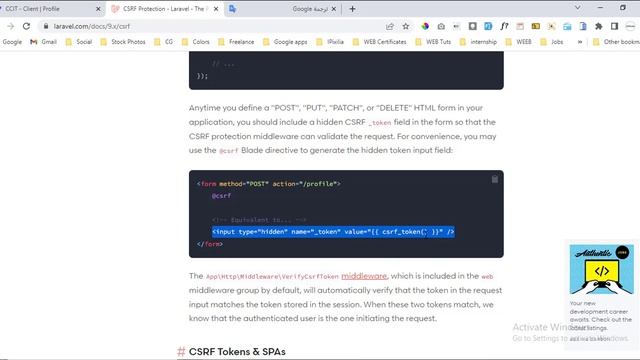640x360 pixels.
Task: Click the App\Http\Middleware\VerifyCsrfToken inline code
Action: click(x=272, y=276)
